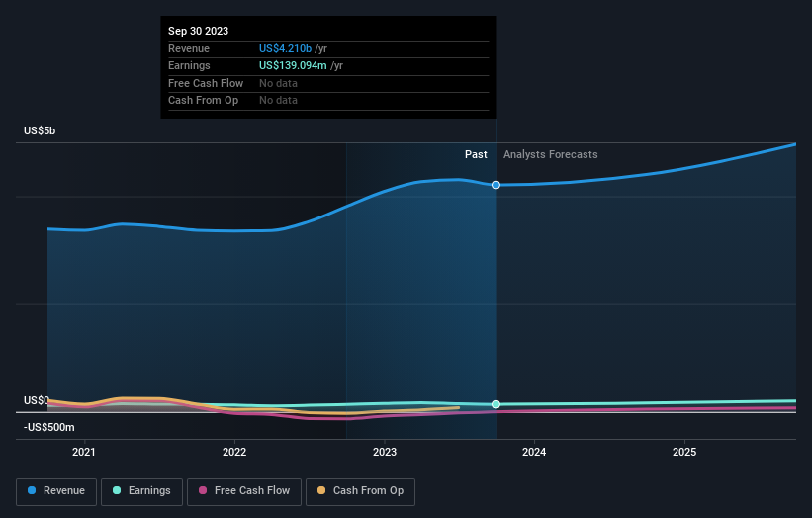The width and height of the screenshot is (812, 518).
Task: Click the 2025 x-axis label
Action: 684,452
